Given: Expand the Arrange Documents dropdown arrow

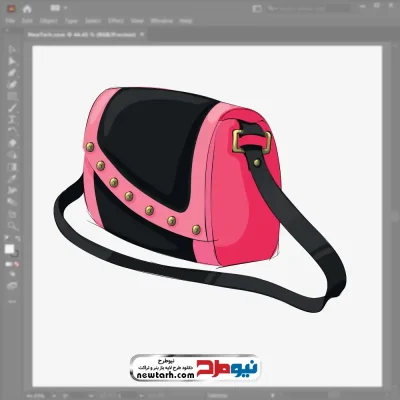Looking at the screenshot, I should pyautogui.click(x=65, y=8).
